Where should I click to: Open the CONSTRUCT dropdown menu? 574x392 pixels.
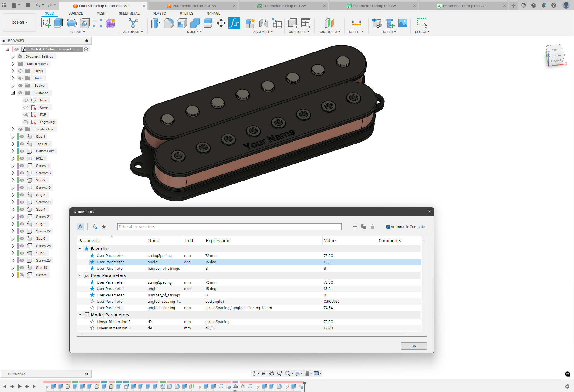tap(329, 32)
